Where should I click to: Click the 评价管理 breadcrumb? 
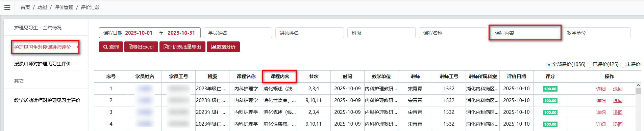pyautogui.click(x=64, y=7)
